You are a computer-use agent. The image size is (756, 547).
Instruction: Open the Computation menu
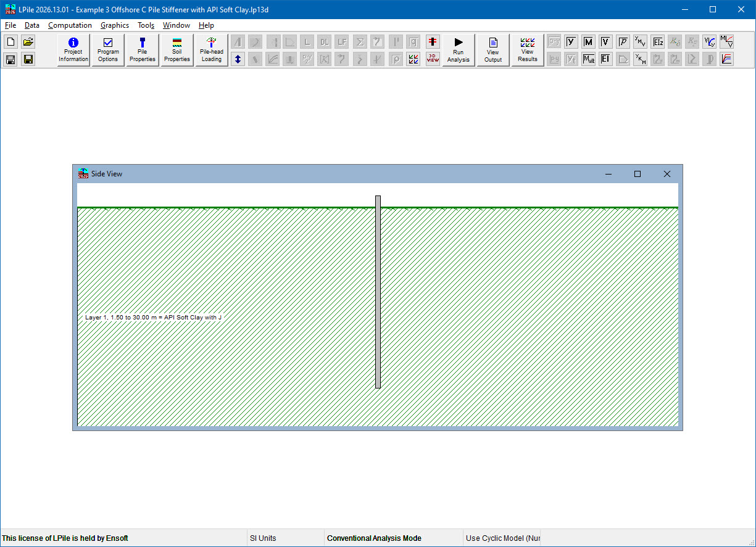coord(70,25)
